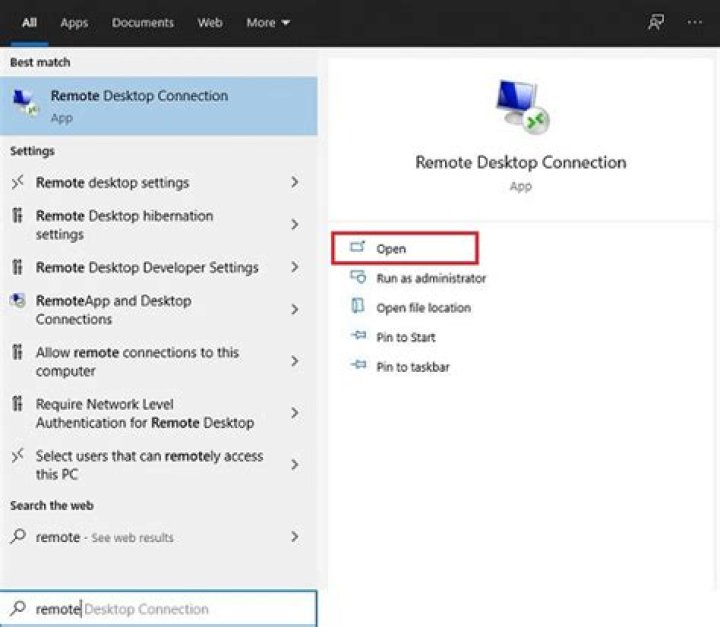Select Pin to taskbar
Screen dimensions: 720x627
click(413, 367)
